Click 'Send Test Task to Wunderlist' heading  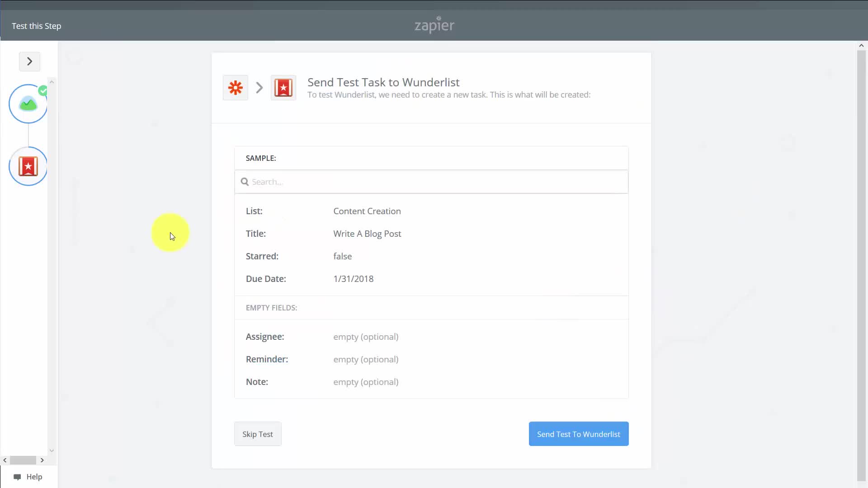coord(383,82)
